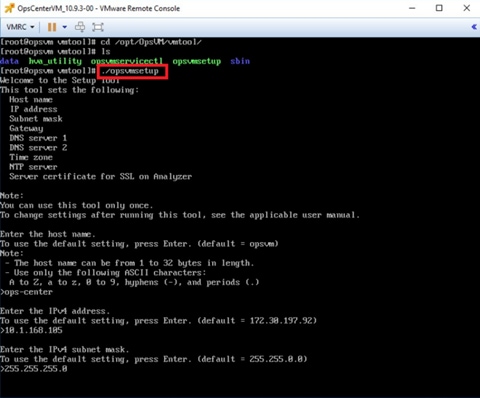This screenshot has height=398, width=480.
Task: Click the green 'opsvmsetup' file in listing
Action: coord(197,61)
